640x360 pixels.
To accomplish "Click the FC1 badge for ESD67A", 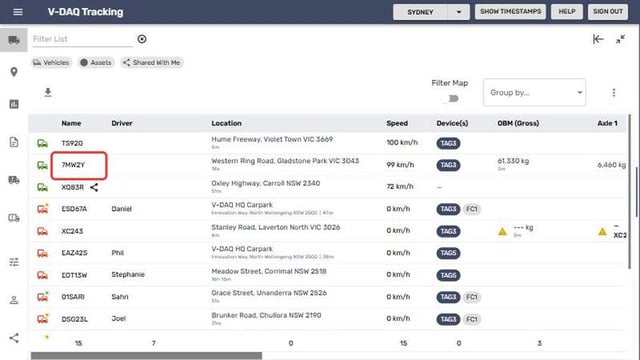I will click(x=471, y=209).
